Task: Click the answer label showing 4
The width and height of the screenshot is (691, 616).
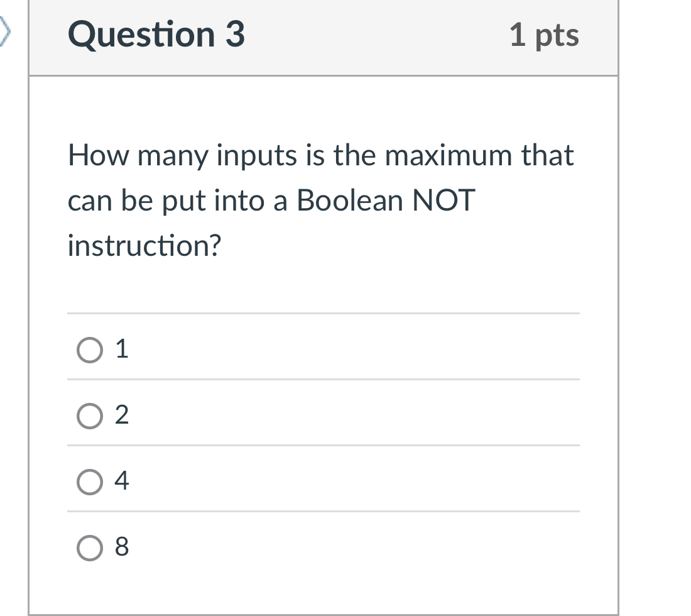Action: [x=123, y=481]
